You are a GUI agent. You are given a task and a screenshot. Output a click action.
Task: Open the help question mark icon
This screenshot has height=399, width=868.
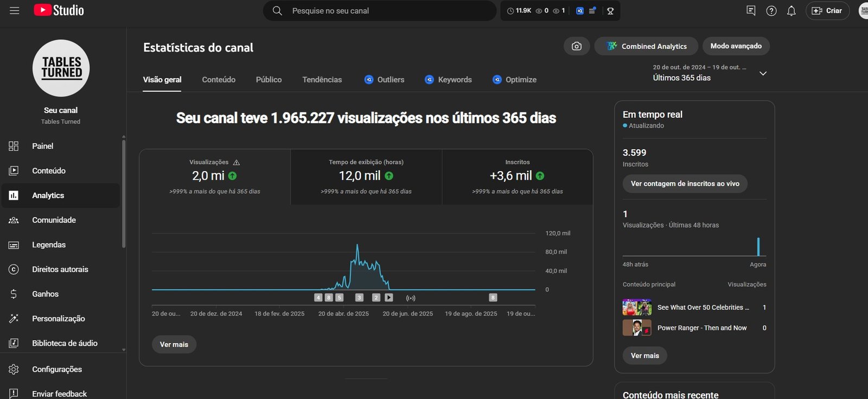point(771,11)
